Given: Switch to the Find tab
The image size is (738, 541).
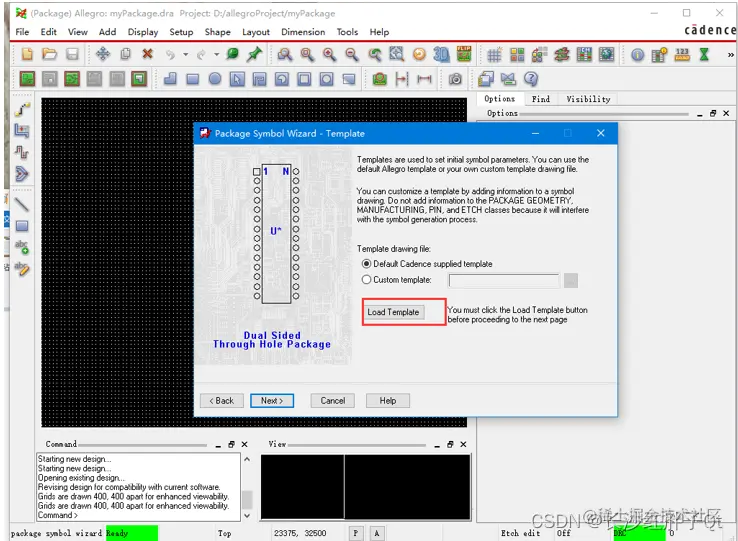Looking at the screenshot, I should click(541, 99).
